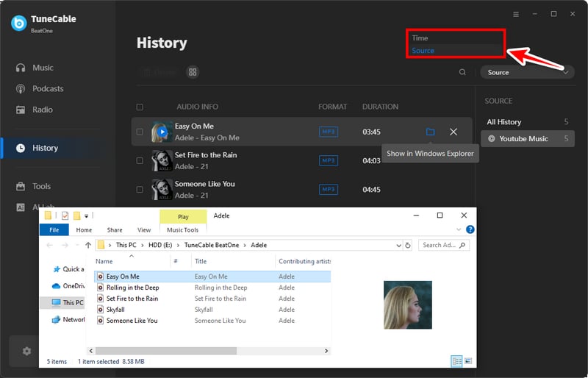
Task: Click Explorer forward arrow
Action: pyautogui.click(x=65, y=245)
